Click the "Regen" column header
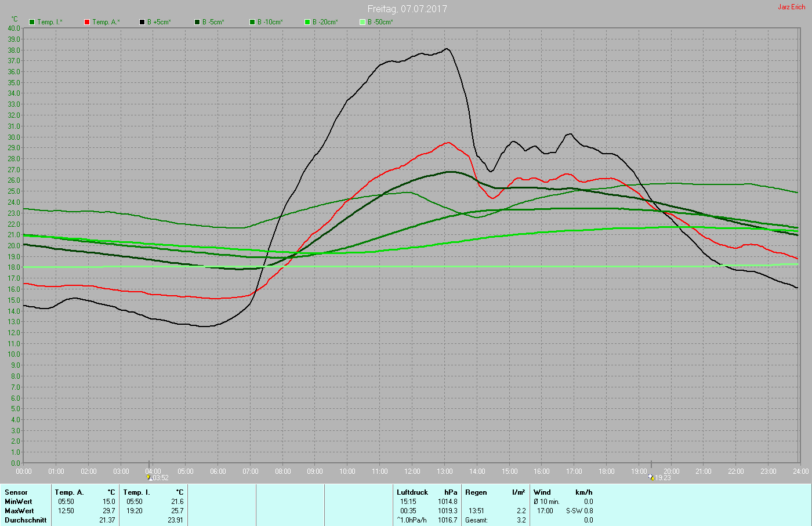The width and height of the screenshot is (812, 526). [476, 492]
